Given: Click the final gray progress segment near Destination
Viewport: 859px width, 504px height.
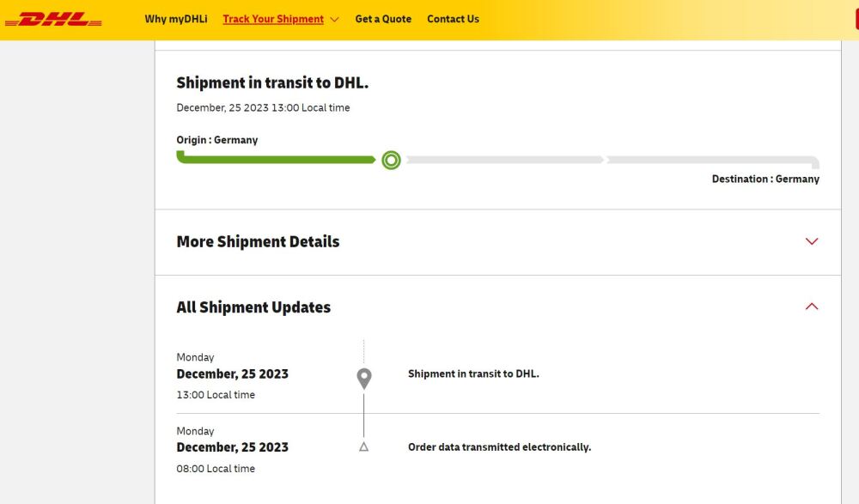Looking at the screenshot, I should click(x=713, y=161).
